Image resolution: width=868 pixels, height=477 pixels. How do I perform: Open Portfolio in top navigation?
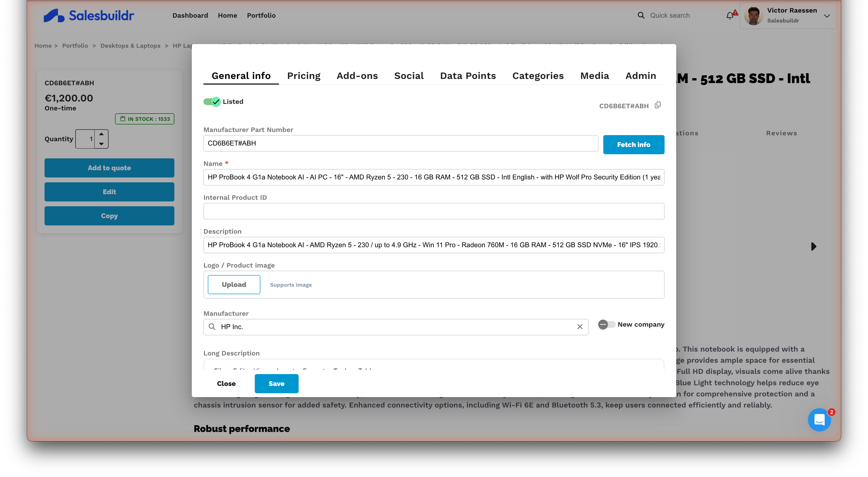click(x=261, y=15)
